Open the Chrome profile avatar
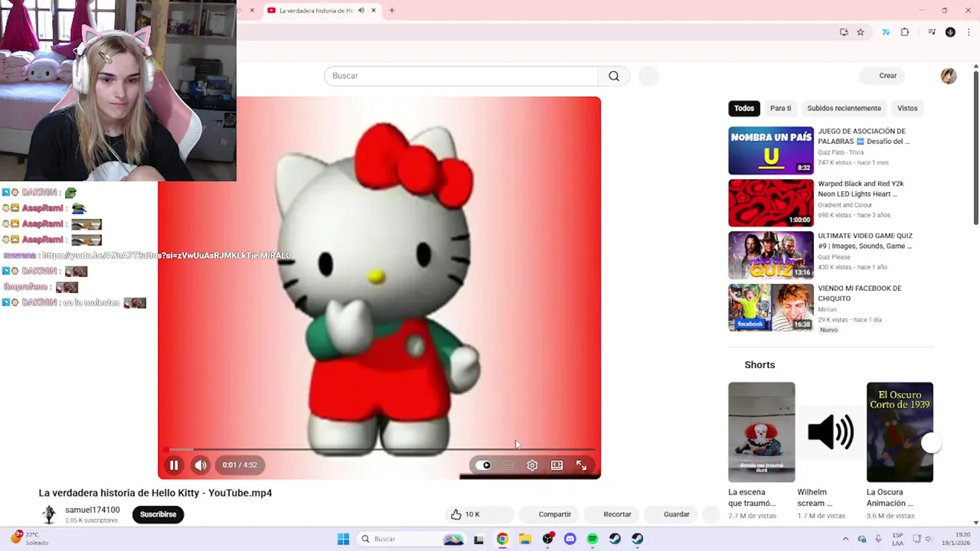The width and height of the screenshot is (980, 551). coord(950,32)
